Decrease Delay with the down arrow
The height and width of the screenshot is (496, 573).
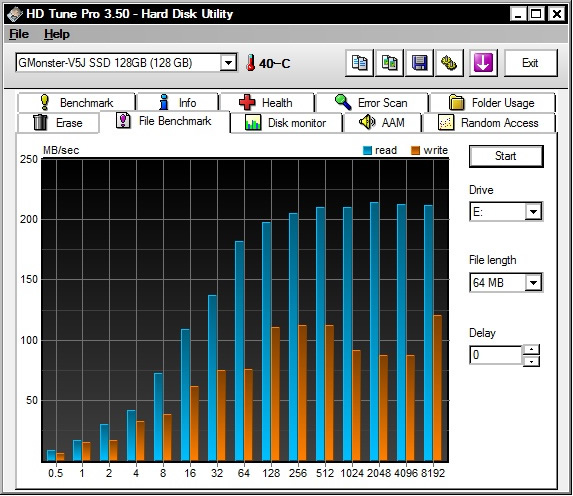(x=531, y=361)
